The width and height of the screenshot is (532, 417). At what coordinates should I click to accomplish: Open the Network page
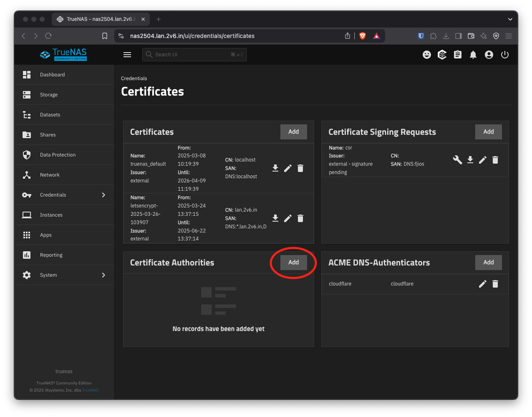[64, 175]
